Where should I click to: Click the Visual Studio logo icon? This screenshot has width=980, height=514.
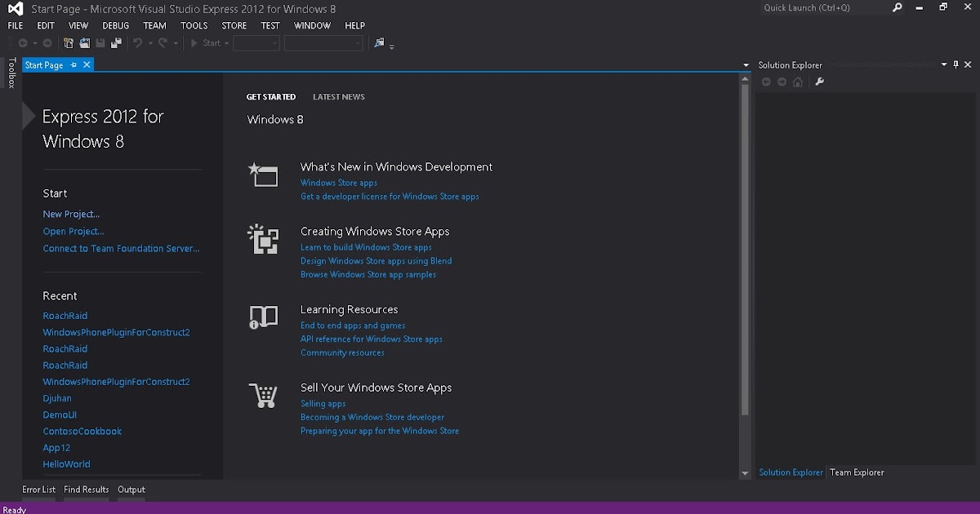[x=15, y=8]
